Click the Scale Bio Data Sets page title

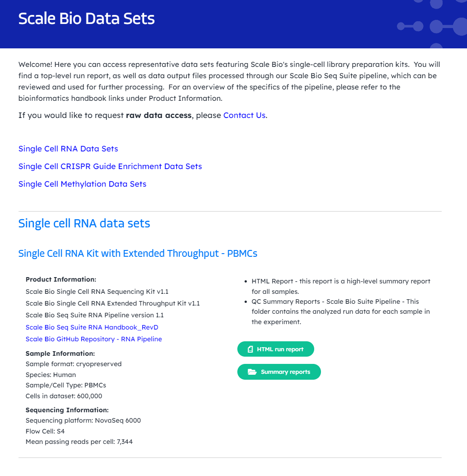86,19
